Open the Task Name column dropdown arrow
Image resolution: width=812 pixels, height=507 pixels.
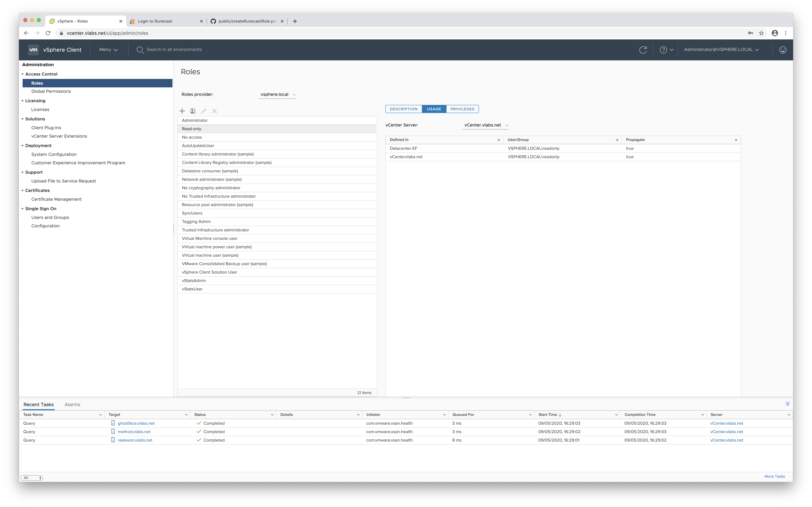pyautogui.click(x=100, y=415)
